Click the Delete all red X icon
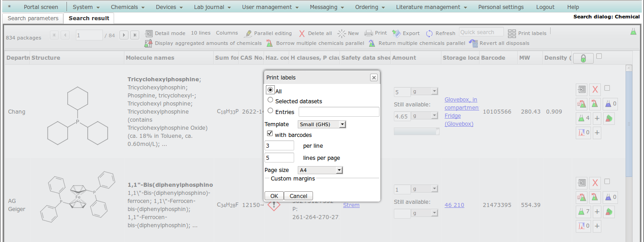Screen dimensions: 644x242 click(302, 33)
